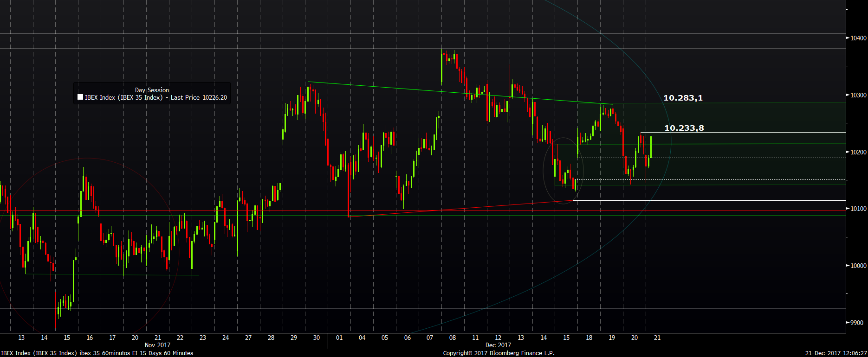Screen dimensions: 868x357
Task: Click the white IBEX Index legend swatch
Action: (80, 97)
